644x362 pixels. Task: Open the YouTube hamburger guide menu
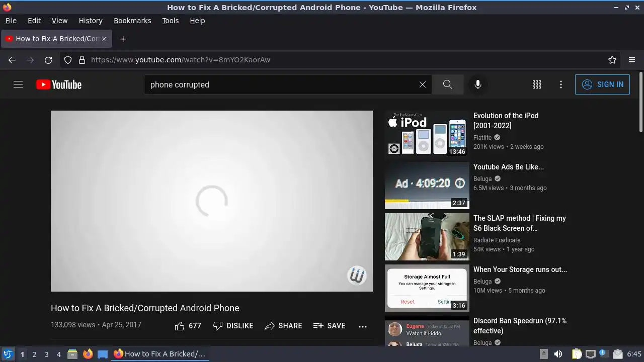tap(18, 84)
